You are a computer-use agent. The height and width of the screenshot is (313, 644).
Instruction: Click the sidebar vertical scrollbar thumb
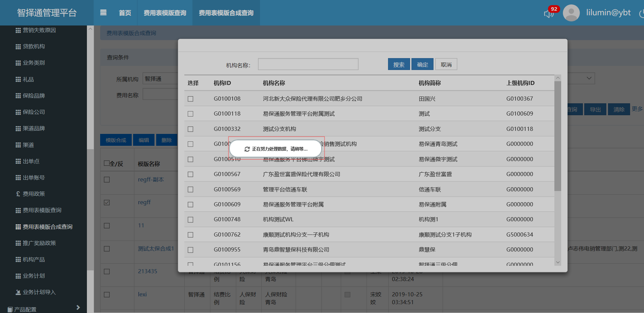coord(90,210)
